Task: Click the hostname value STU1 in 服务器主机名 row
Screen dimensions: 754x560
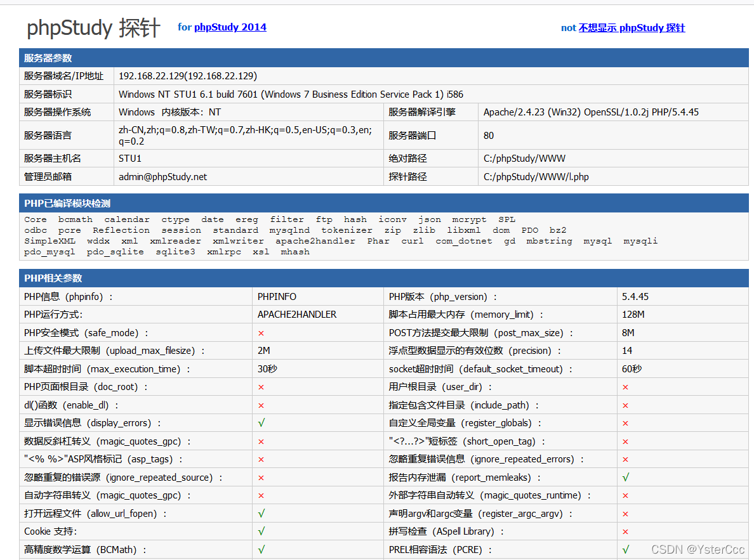Action: pyautogui.click(x=130, y=158)
